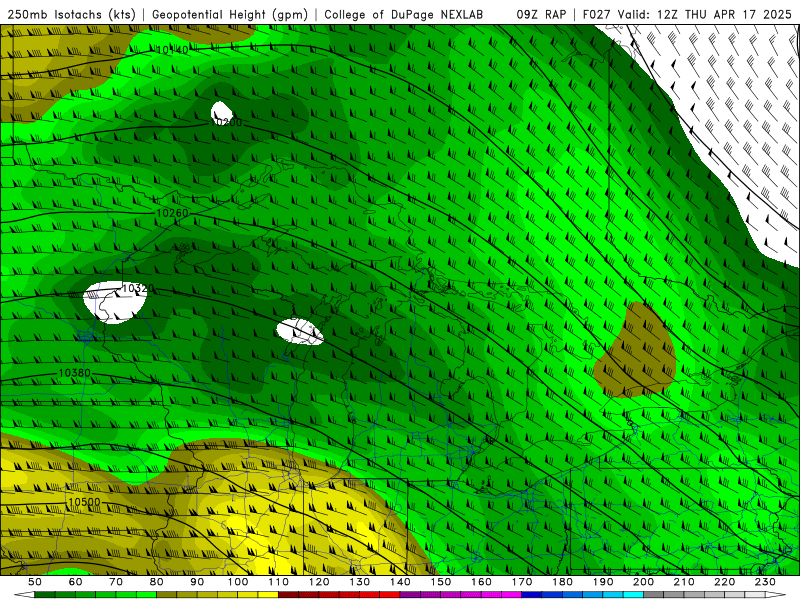
Task: Click the 80 value on the color scale
Action: pyautogui.click(x=157, y=582)
